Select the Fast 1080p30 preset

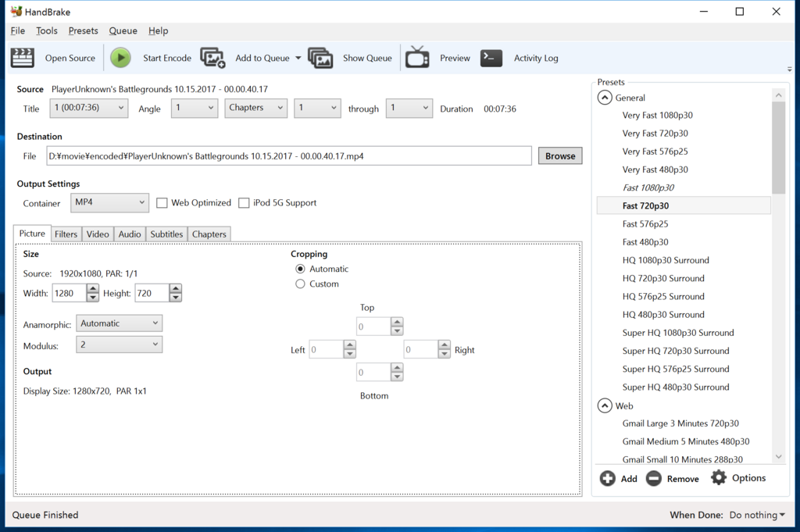click(x=648, y=187)
